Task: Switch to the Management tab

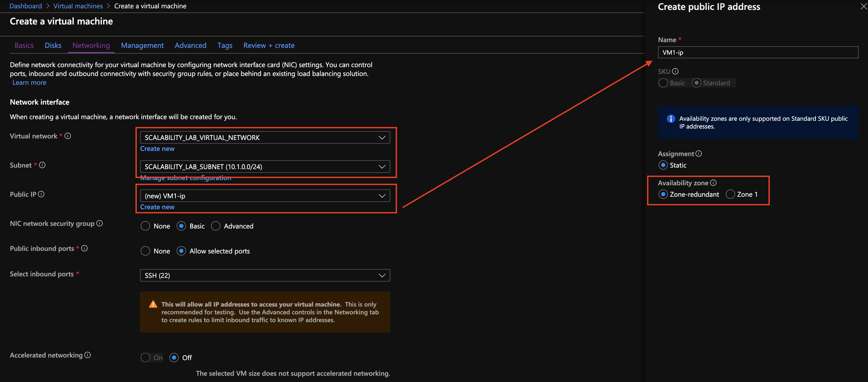Action: click(142, 46)
